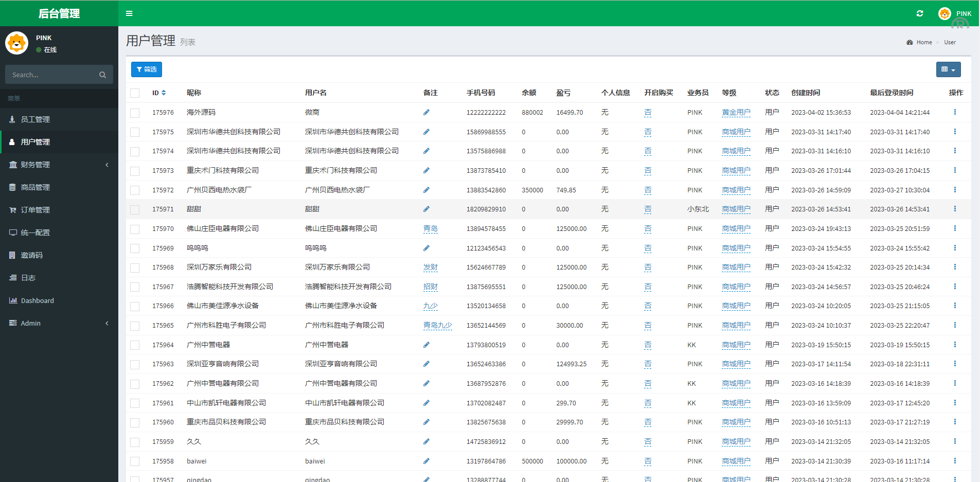Click the PINK avatar icon top right
Image resolution: width=980 pixels, height=482 pixels.
944,13
